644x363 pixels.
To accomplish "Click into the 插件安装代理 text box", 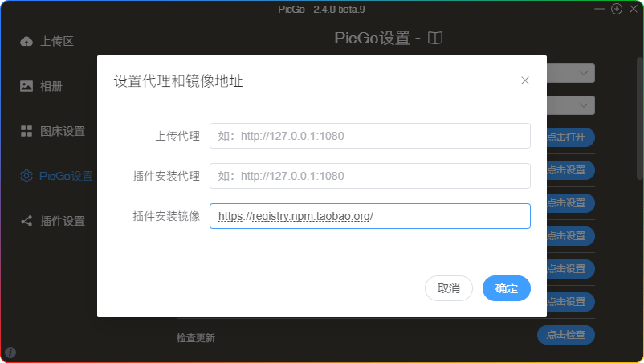I will point(369,176).
